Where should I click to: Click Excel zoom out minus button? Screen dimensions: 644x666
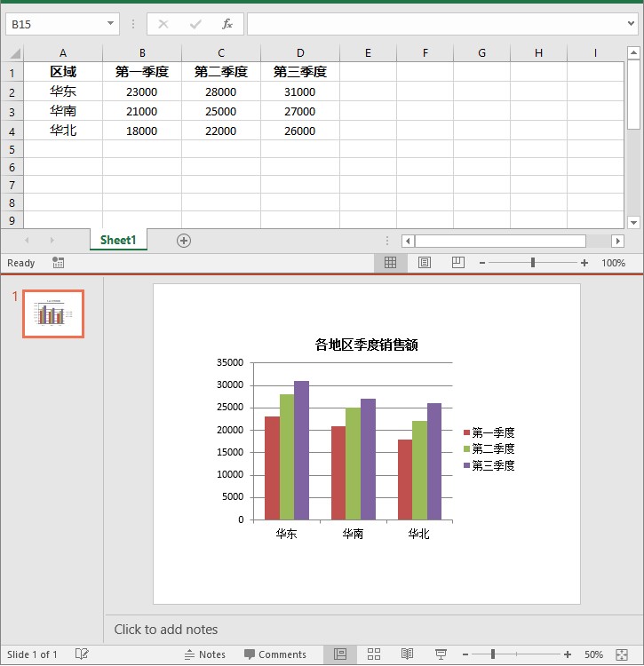[481, 263]
